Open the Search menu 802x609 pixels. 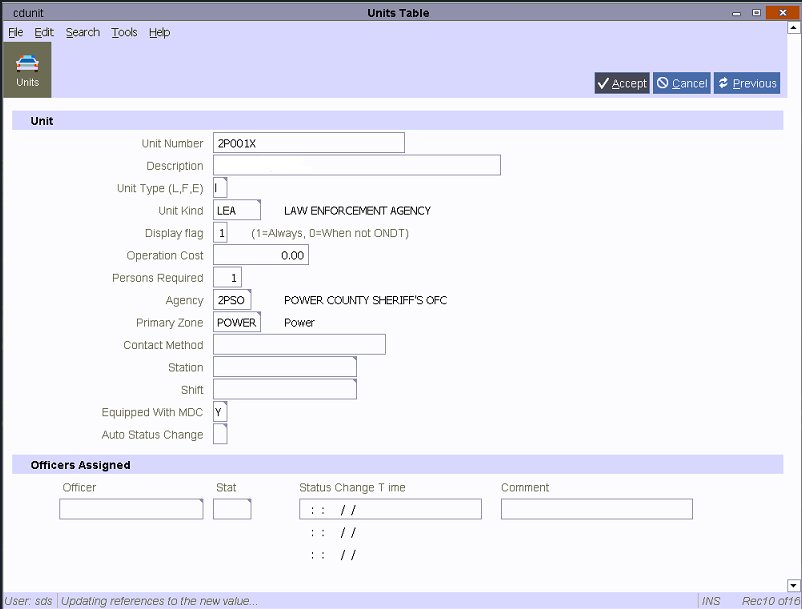[83, 32]
